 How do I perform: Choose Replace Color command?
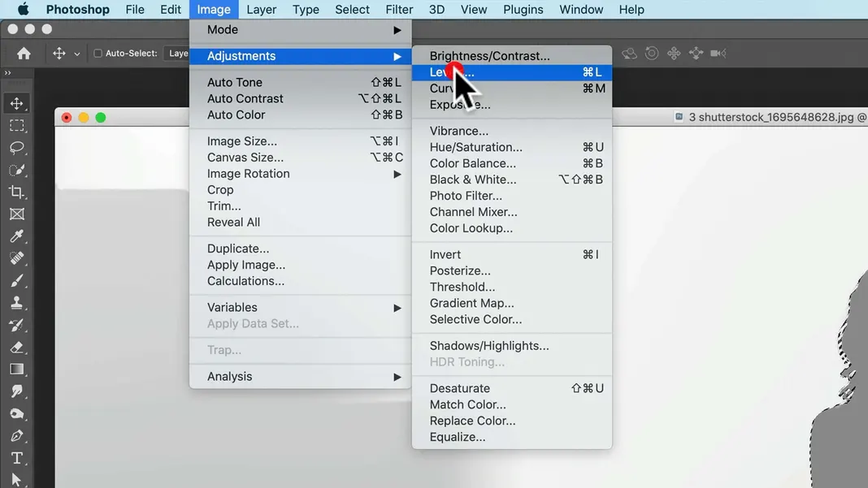512,421
